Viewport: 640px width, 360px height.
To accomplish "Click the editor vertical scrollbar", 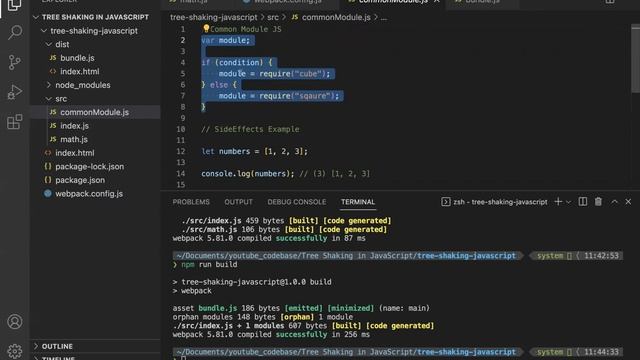I will coord(635,58).
